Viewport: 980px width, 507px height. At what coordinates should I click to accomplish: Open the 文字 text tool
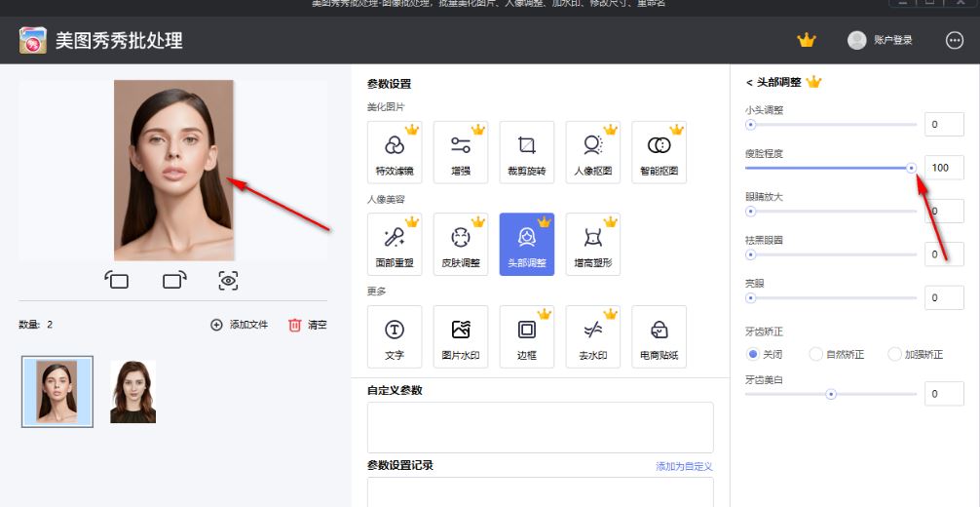(395, 336)
